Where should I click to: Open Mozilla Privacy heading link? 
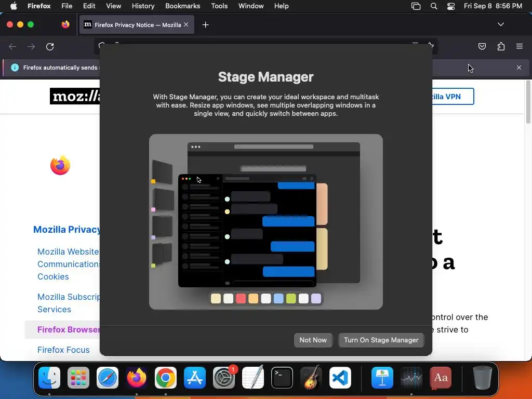(66, 229)
